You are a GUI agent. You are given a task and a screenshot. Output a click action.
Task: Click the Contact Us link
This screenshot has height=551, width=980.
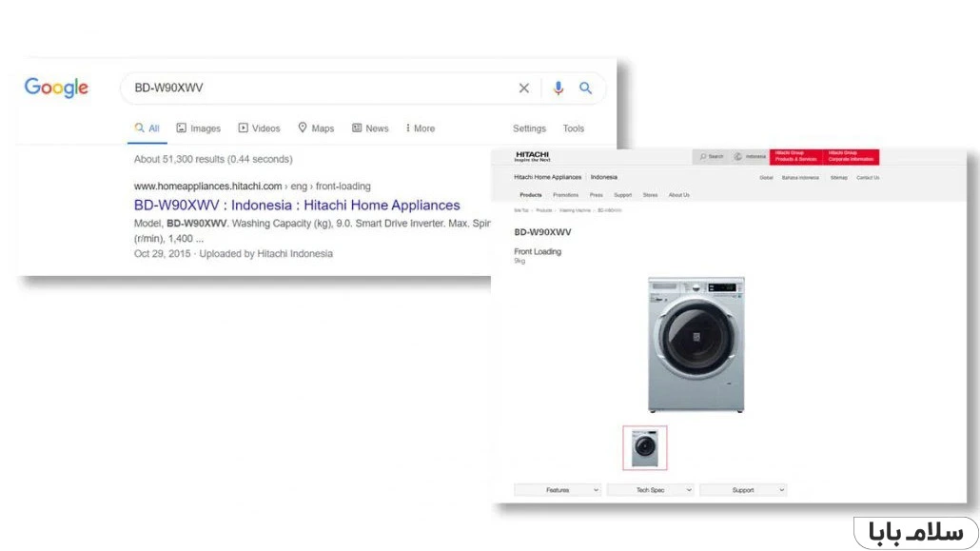click(868, 177)
